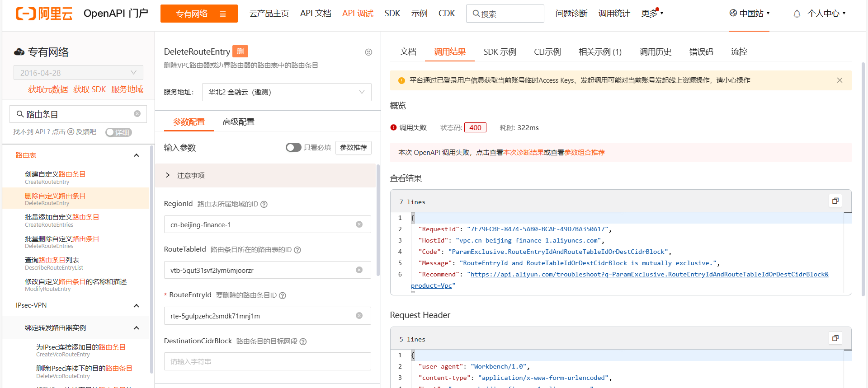Copy the Request Header code block

tap(835, 338)
